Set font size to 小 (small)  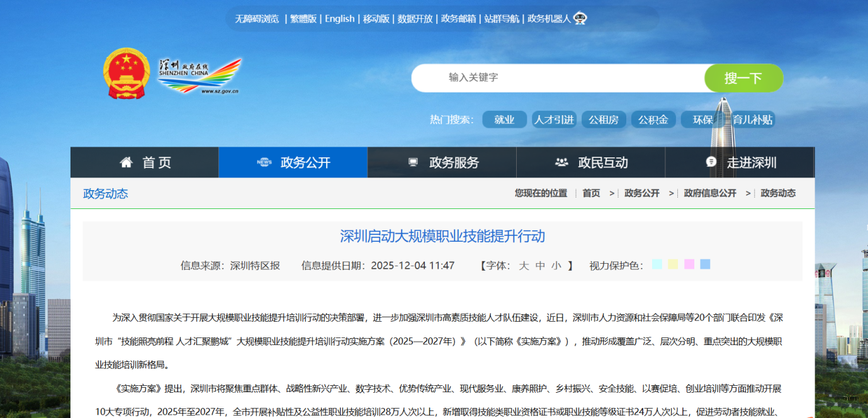556,266
